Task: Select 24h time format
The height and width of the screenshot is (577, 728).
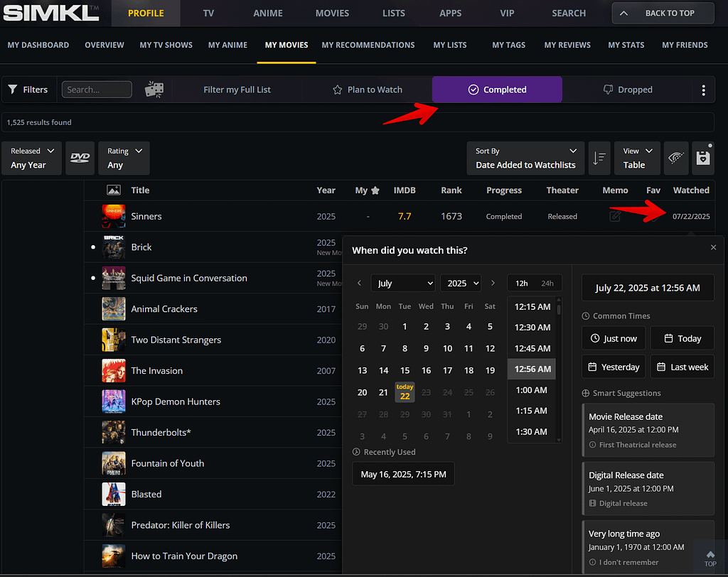Action: [x=547, y=283]
